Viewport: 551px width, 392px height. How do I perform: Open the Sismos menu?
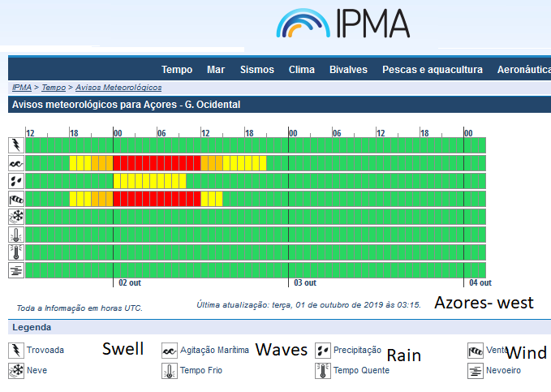coord(257,70)
